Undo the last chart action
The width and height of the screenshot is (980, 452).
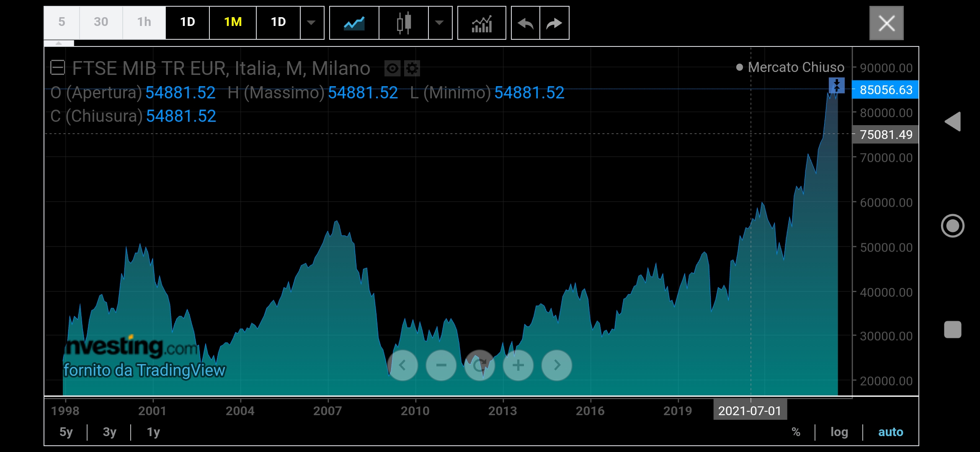pyautogui.click(x=526, y=23)
